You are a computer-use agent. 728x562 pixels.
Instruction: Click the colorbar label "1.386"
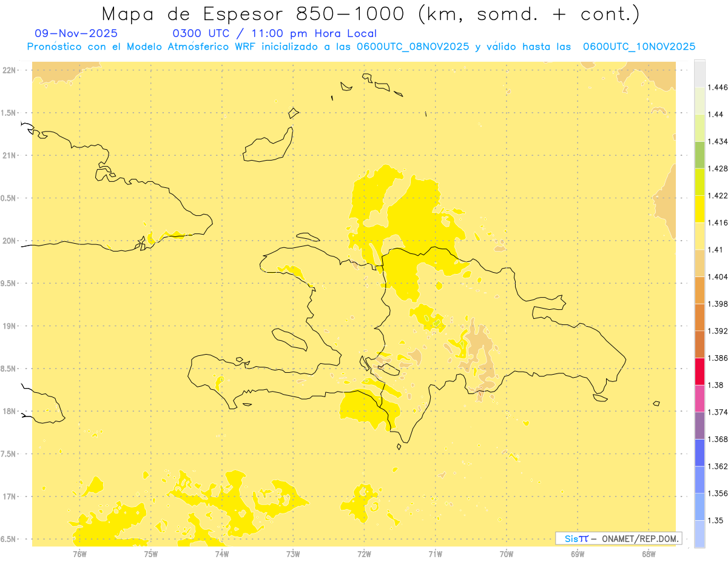(718, 358)
